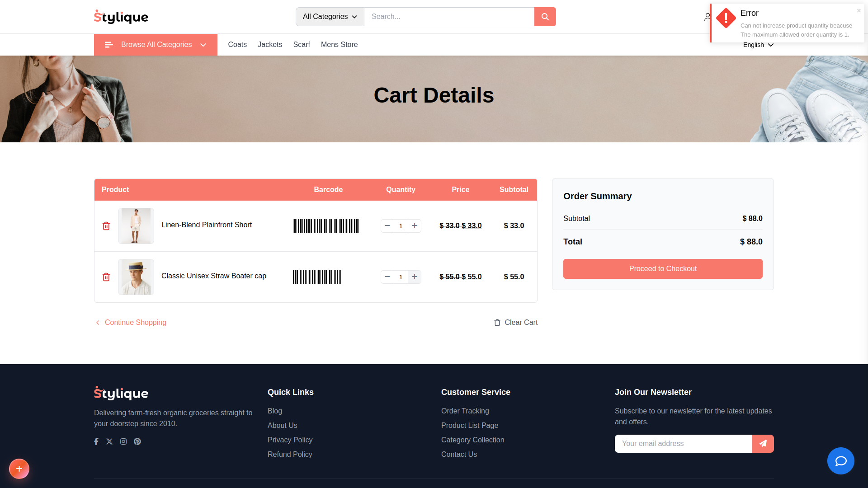Decrease quantity of Linen-Blend Plainfront Short
The image size is (868, 488).
click(387, 226)
